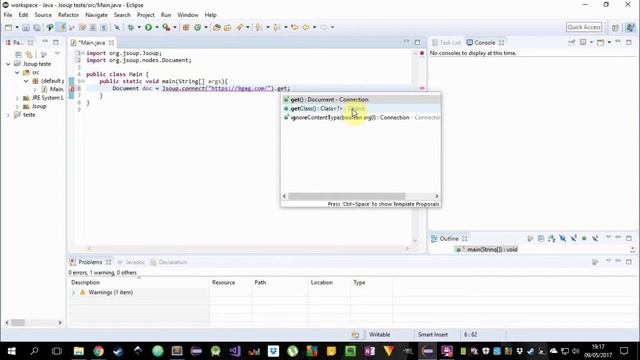This screenshot has height=360, width=640.
Task: Click the autocomplete popup horizontal scrollbar
Action: click(x=347, y=196)
